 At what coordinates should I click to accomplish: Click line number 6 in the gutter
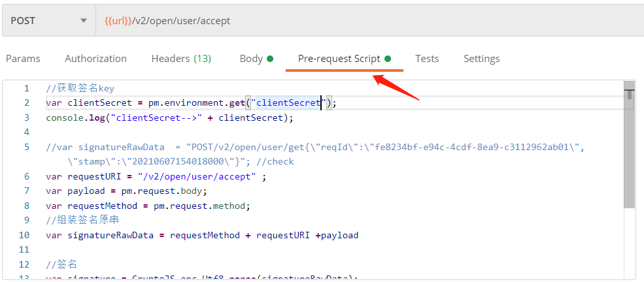[27, 177]
